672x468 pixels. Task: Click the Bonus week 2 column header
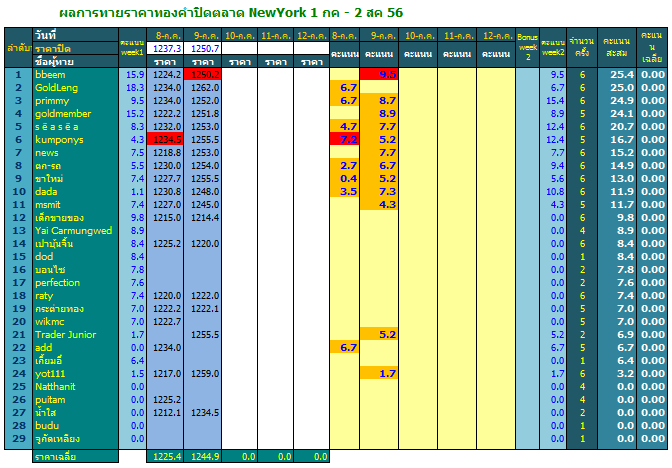[527, 48]
